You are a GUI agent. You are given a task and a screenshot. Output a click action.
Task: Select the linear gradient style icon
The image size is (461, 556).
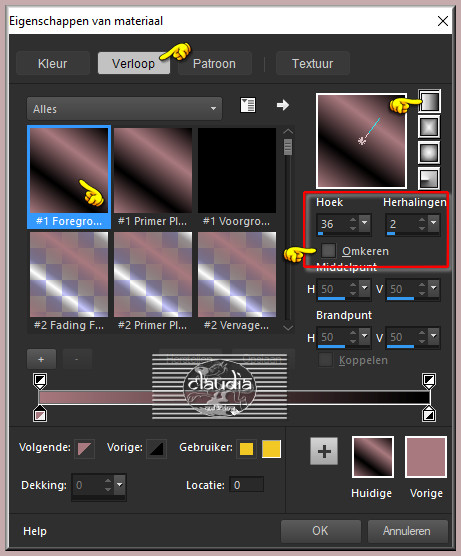pos(429,101)
